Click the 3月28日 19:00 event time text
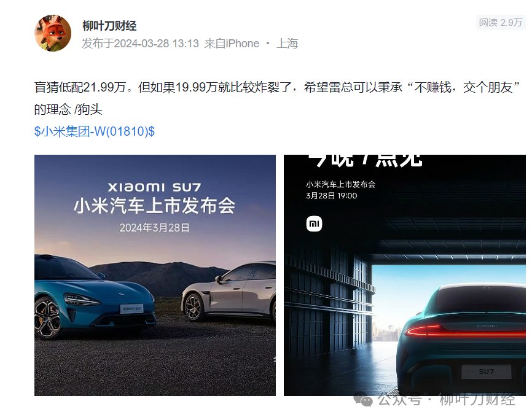 [x=332, y=196]
